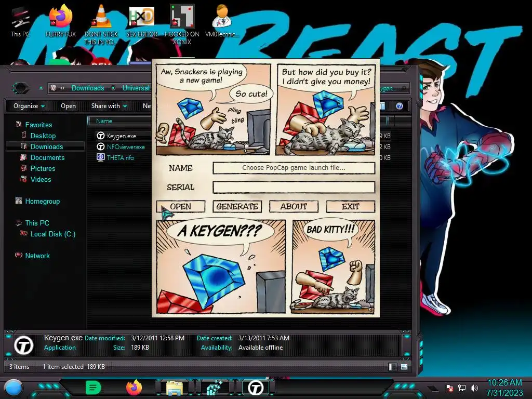Viewport: 532px width, 399px height.
Task: Click the address bar folder icon
Action: click(x=54, y=88)
